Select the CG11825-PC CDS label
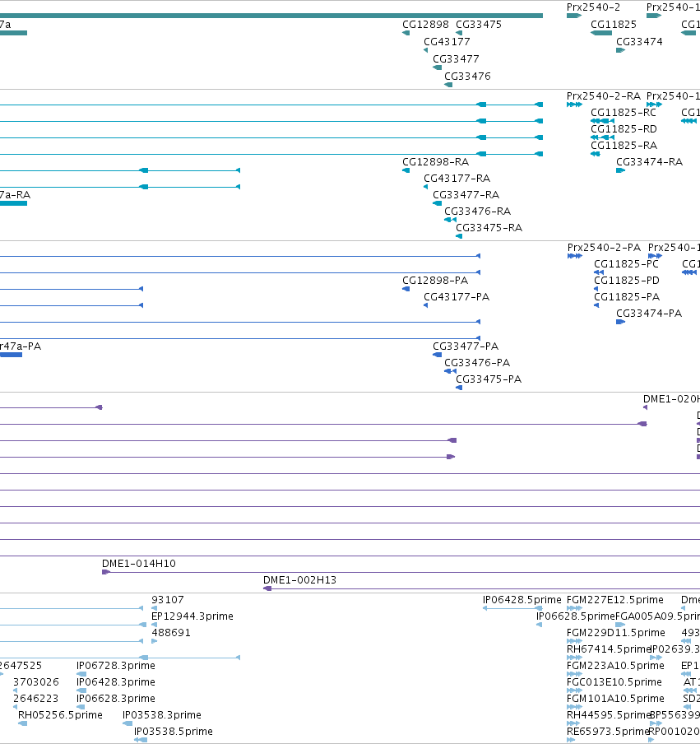Screen dimensions: 700x744 pyautogui.click(x=626, y=264)
